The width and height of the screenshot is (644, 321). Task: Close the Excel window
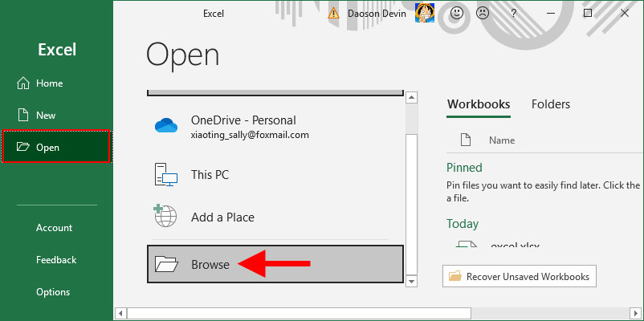click(x=625, y=13)
